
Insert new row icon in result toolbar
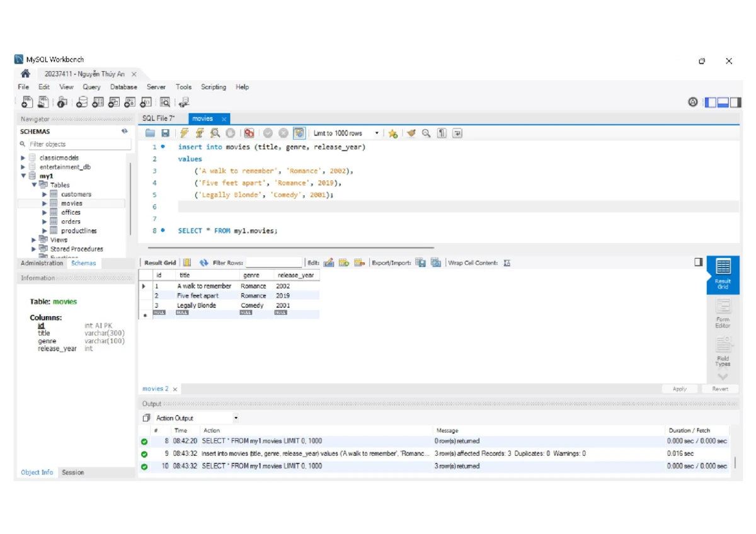[344, 263]
